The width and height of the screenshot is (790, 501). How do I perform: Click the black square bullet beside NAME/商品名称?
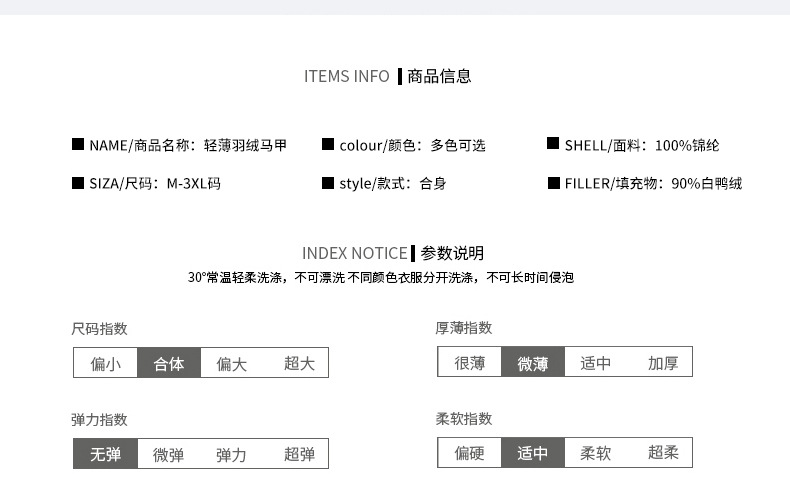(78, 144)
